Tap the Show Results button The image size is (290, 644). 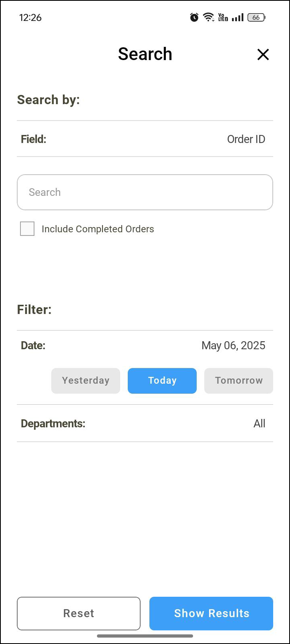[x=211, y=613]
